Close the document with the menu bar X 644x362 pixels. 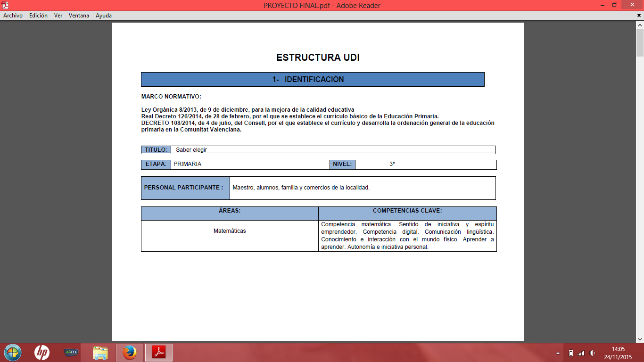(639, 16)
